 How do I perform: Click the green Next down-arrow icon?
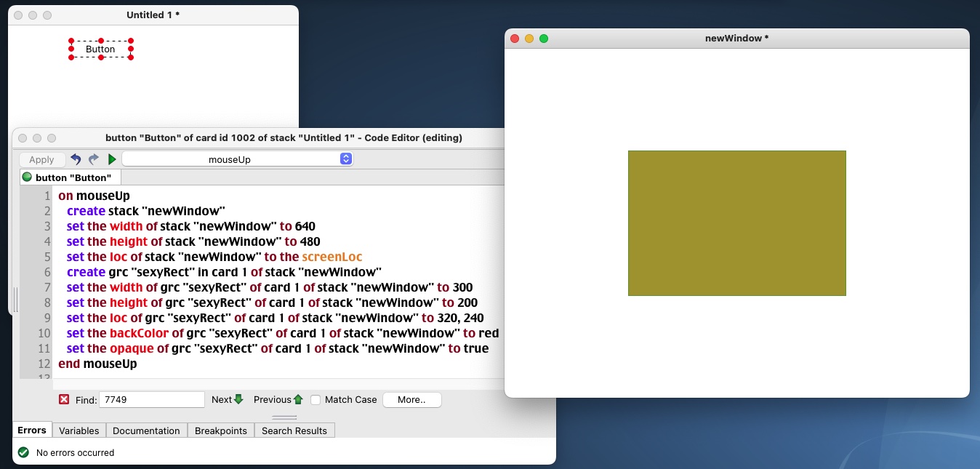click(238, 399)
